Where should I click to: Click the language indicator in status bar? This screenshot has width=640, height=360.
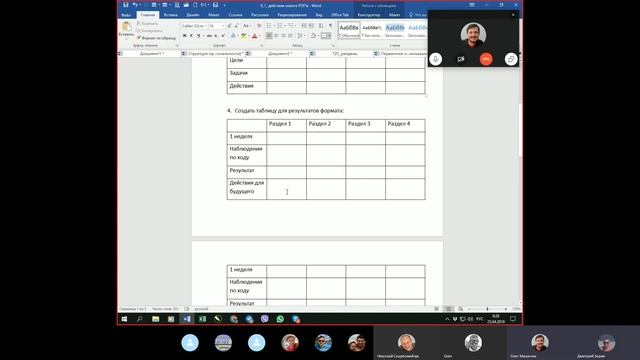(x=201, y=309)
